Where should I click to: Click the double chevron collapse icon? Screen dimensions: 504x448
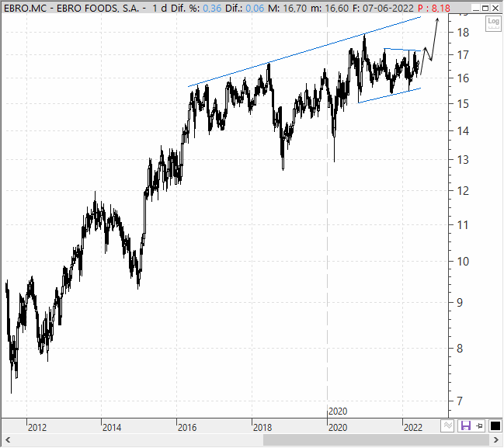tap(447, 426)
